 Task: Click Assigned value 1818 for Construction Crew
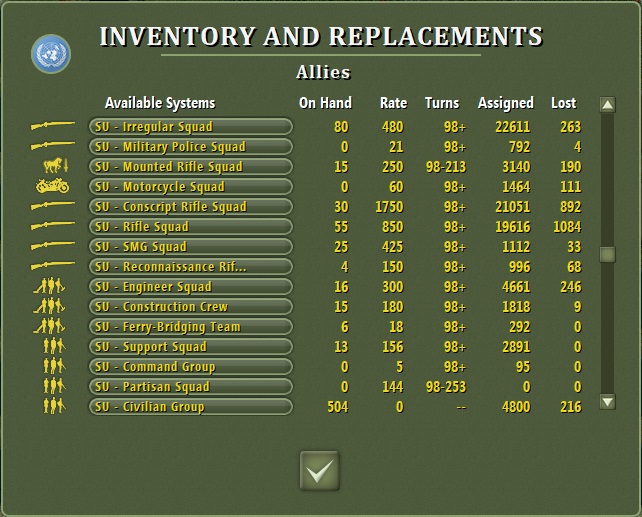point(516,307)
